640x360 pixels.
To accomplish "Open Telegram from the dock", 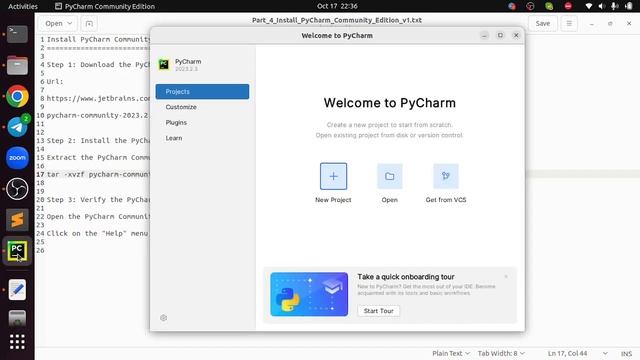I will pyautogui.click(x=17, y=127).
